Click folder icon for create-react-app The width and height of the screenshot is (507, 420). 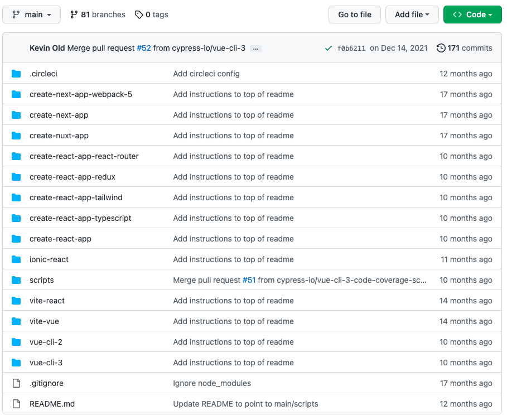pyautogui.click(x=16, y=239)
